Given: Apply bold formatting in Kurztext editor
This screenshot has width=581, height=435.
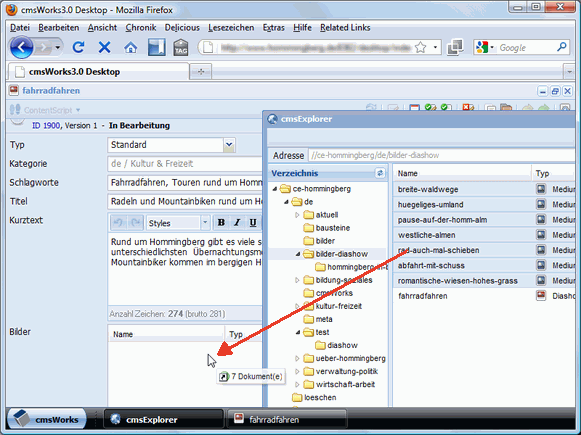Looking at the screenshot, I should coord(221,223).
